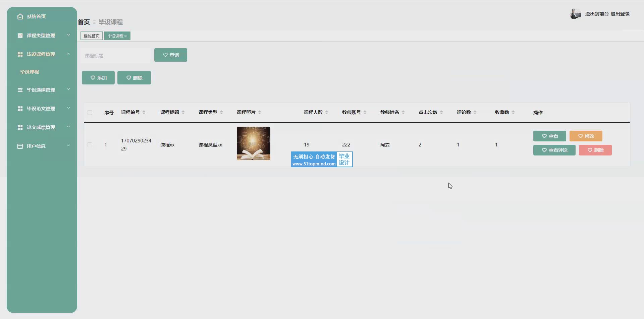This screenshot has height=319, width=644.
Task: Click teacher name 阿安 cell
Action: (x=385, y=145)
